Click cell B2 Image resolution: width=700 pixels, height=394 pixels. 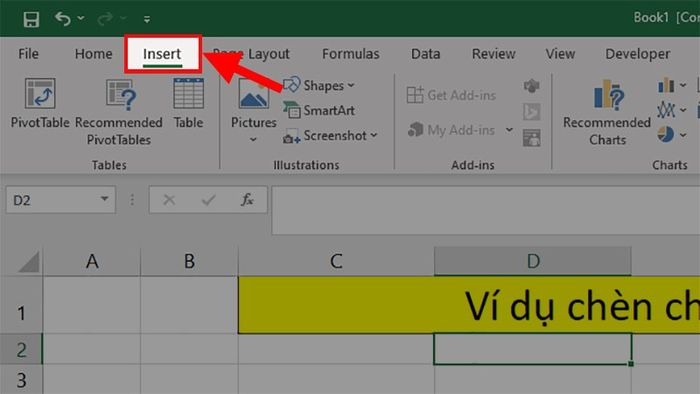coord(189,349)
